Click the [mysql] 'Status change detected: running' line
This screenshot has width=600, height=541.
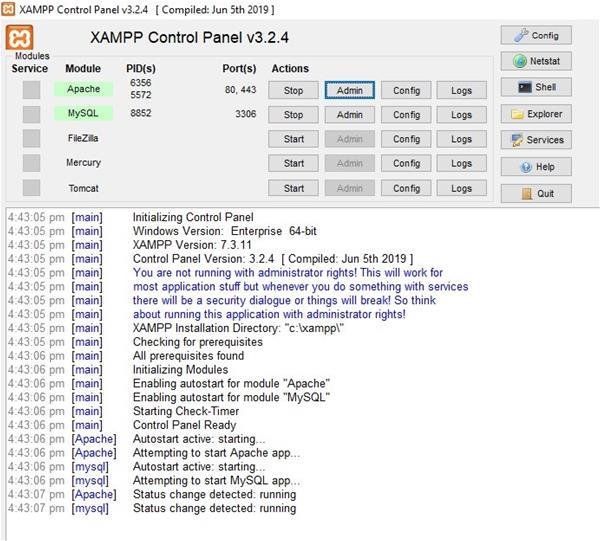click(x=214, y=508)
